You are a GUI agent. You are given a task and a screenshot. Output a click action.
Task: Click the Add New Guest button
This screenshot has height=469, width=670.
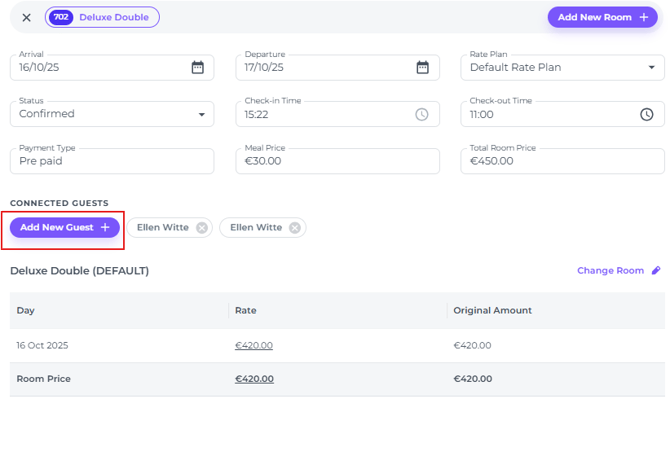(x=65, y=228)
